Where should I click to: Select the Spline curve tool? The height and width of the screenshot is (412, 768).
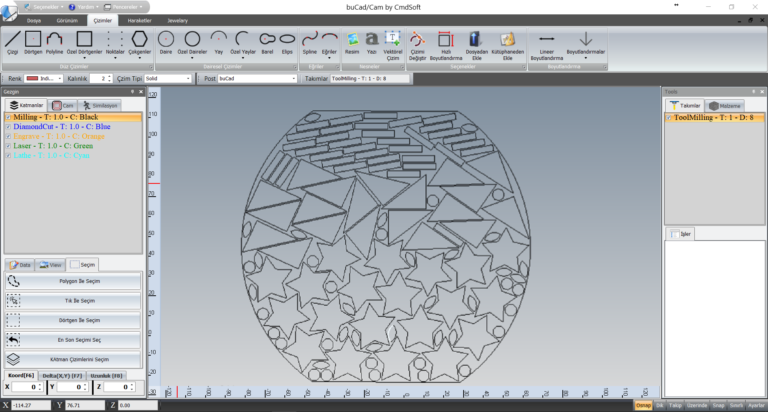click(x=310, y=44)
